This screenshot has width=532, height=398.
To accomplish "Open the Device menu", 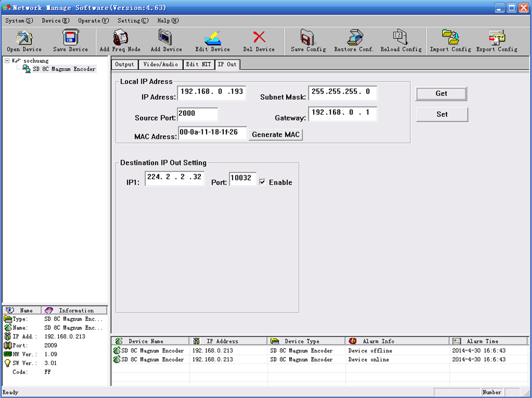I will tap(55, 21).
